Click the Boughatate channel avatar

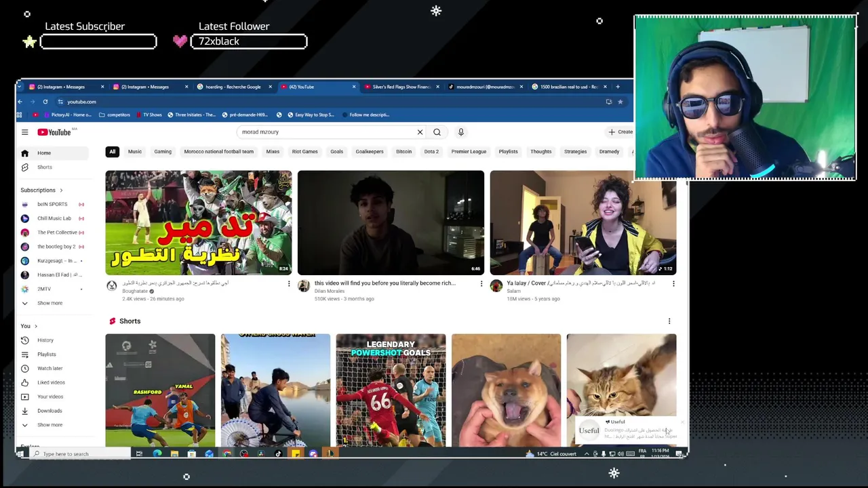click(112, 286)
